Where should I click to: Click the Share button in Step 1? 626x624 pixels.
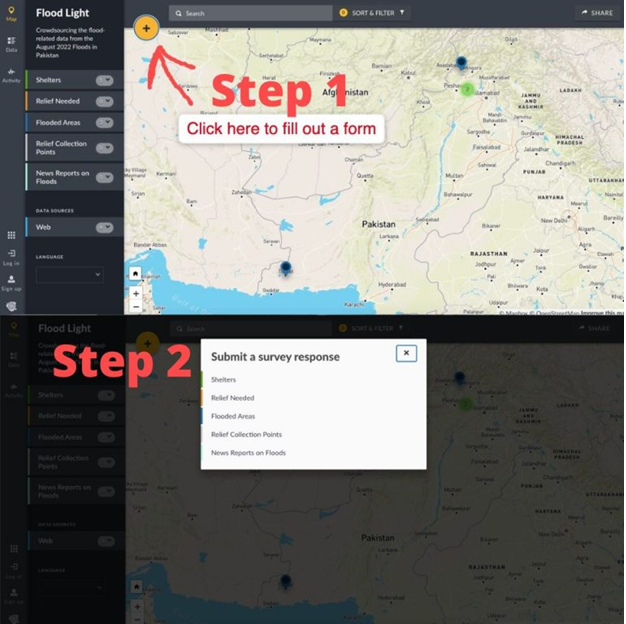click(596, 13)
